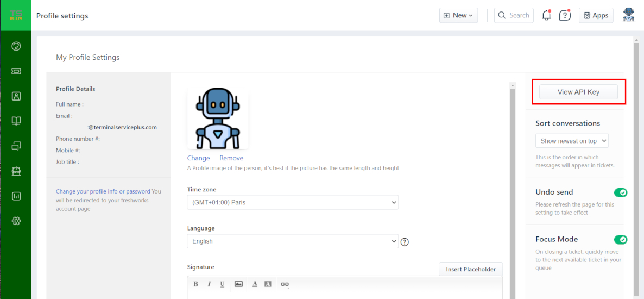
Task: Click the View API Key button
Action: [x=578, y=92]
